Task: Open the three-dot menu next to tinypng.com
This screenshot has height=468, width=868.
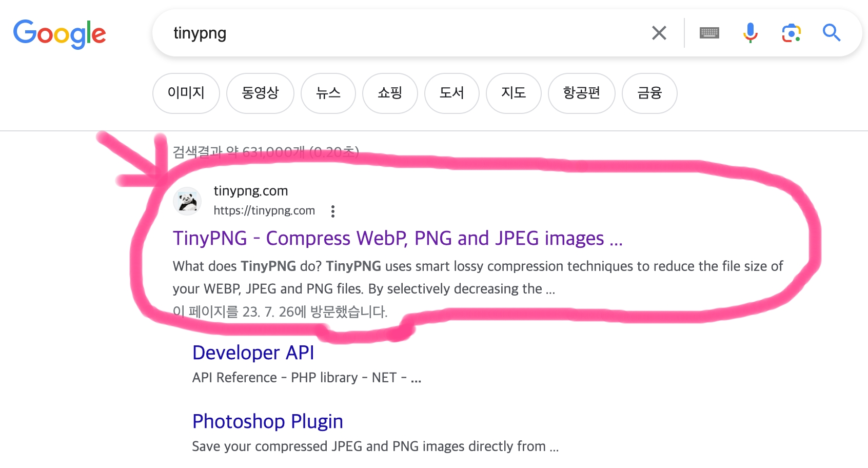Action: tap(332, 211)
